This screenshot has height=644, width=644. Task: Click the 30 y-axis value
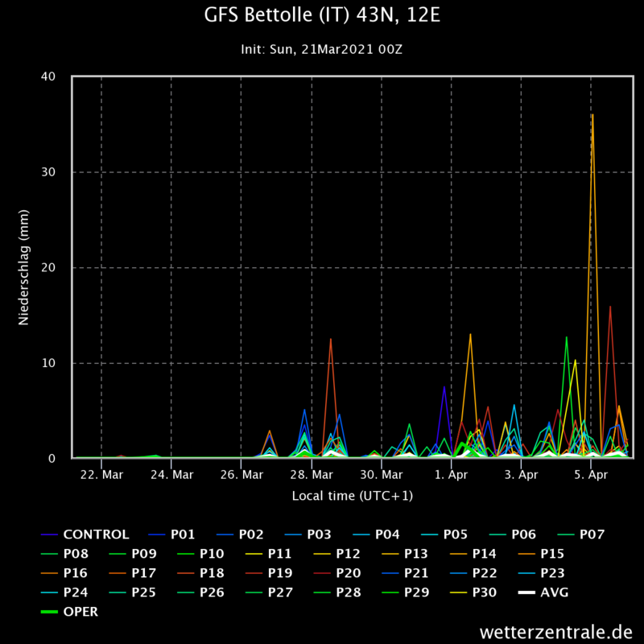(x=48, y=172)
